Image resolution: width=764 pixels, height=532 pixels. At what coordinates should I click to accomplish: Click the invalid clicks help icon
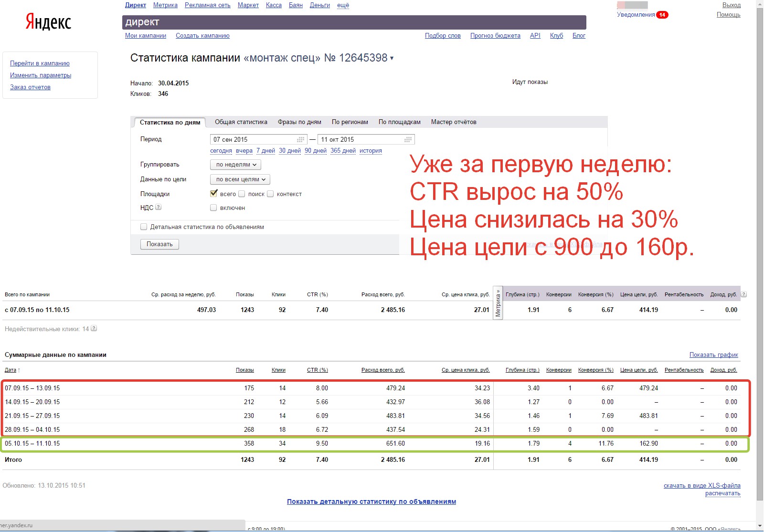click(x=94, y=328)
